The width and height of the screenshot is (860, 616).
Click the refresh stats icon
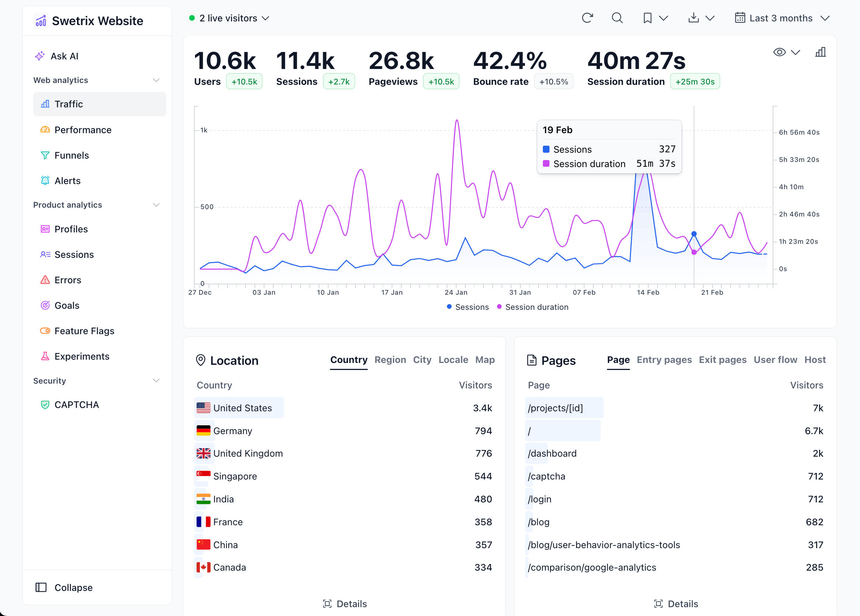587,18
